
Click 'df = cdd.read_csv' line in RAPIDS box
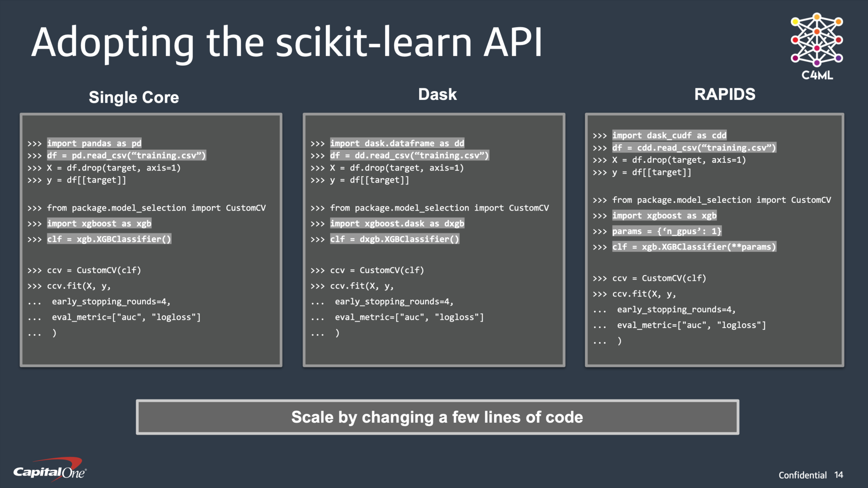[x=694, y=147]
